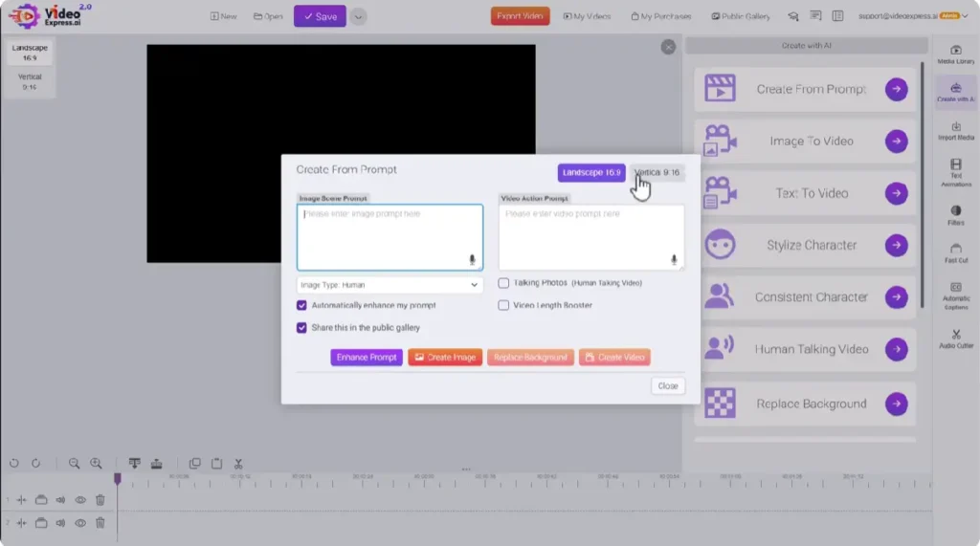Viewport: 980px width, 546px height.
Task: Enable the Talking Photos checkbox
Action: click(504, 283)
